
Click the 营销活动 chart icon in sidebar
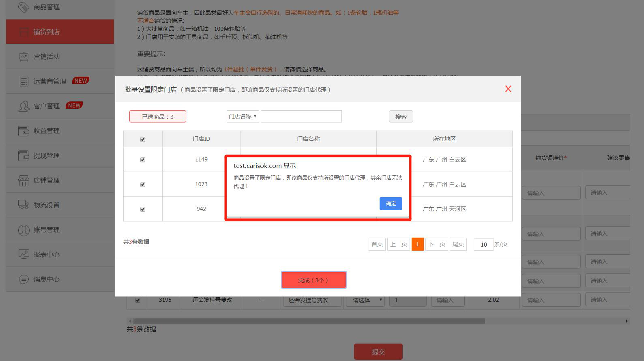point(24,57)
